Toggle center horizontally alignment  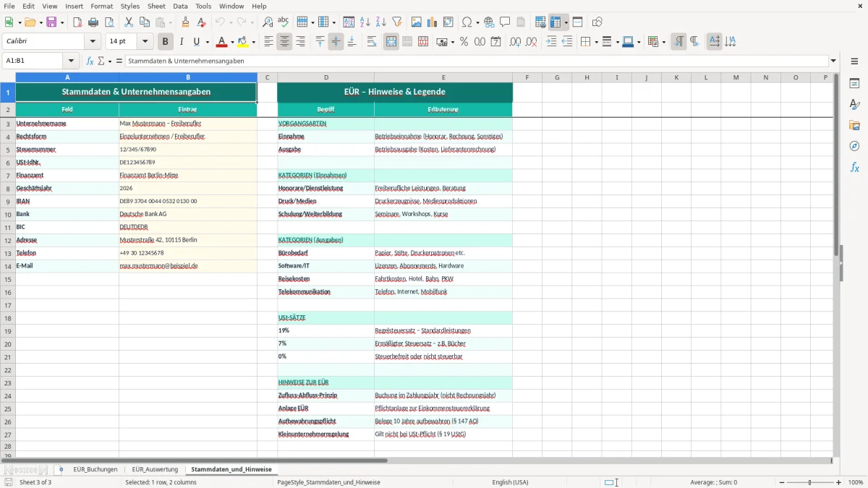[x=284, y=42]
